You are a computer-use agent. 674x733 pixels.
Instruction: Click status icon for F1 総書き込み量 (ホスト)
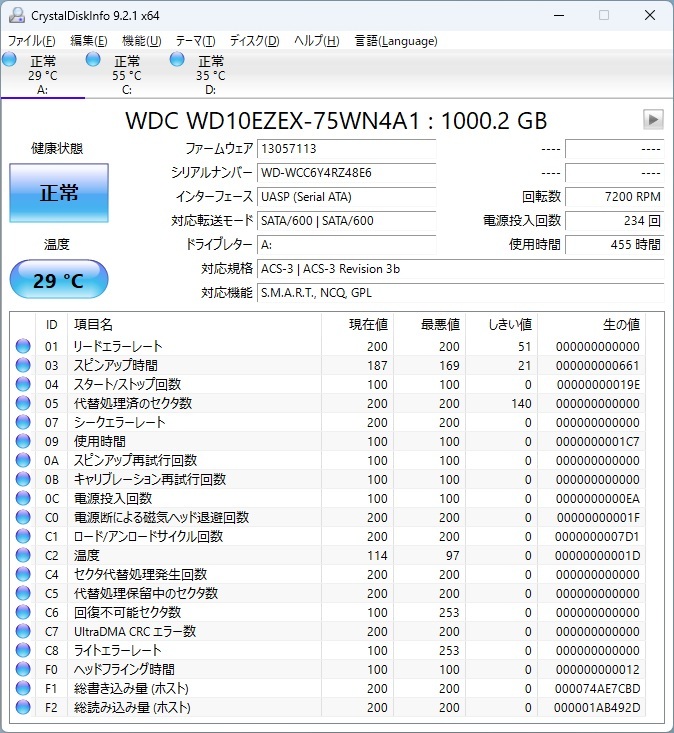pos(23,688)
